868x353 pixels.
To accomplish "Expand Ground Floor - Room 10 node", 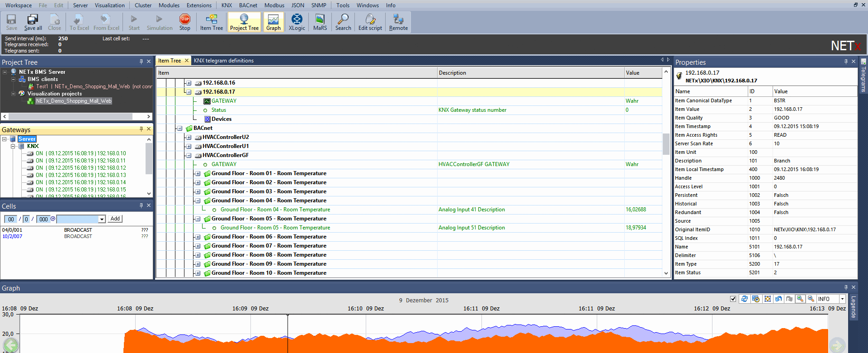I will point(198,273).
